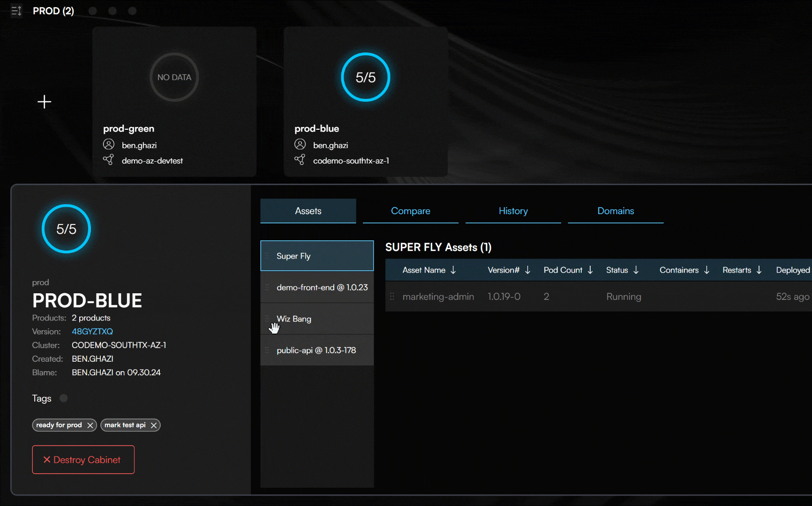
Task: Click the Deployed column header
Action: [x=793, y=270]
